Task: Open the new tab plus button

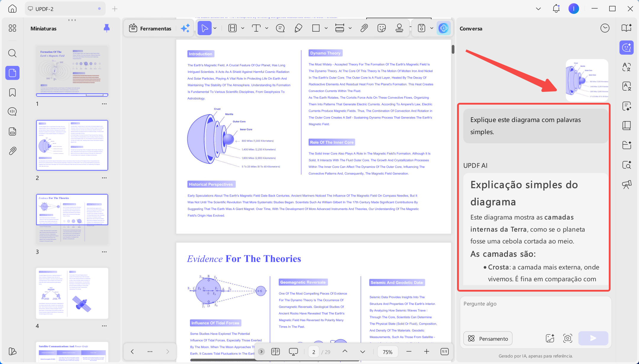Action: 115,9
